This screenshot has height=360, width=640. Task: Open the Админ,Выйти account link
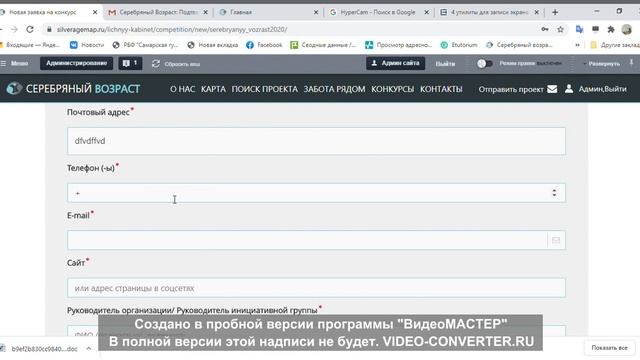(602, 89)
